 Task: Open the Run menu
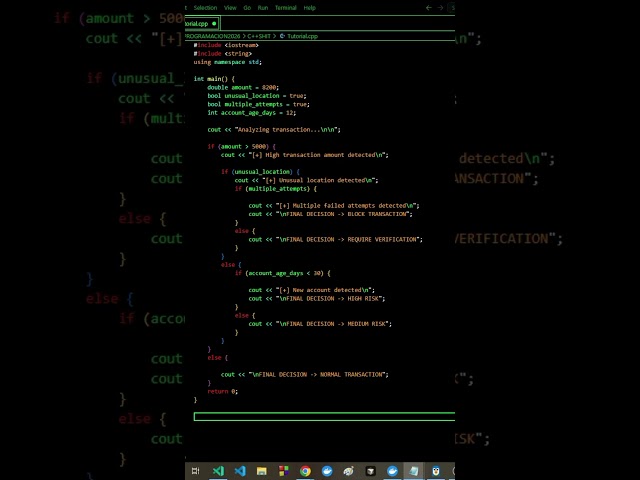[x=263, y=8]
